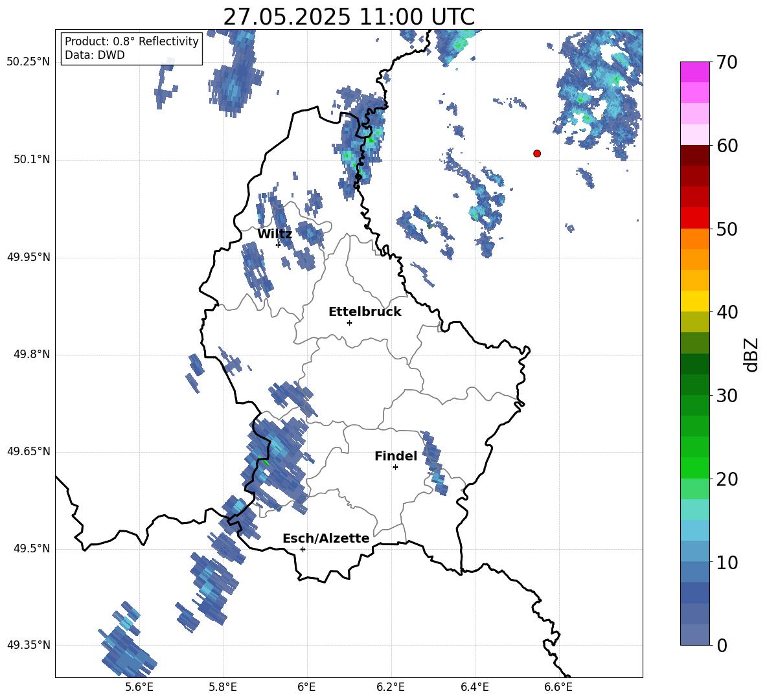Click the bright green colorbar segment at 20
767x700 pixels.
tap(694, 468)
